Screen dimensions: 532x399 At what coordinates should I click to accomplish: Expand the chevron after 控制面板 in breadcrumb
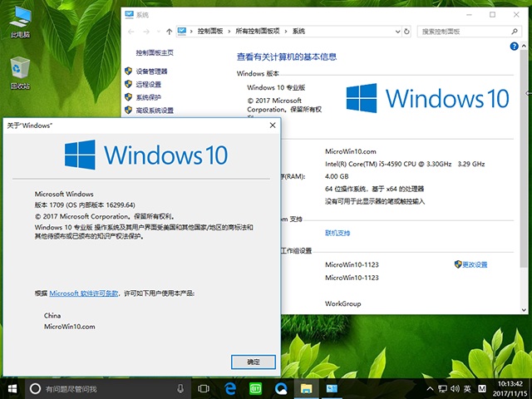(x=229, y=32)
